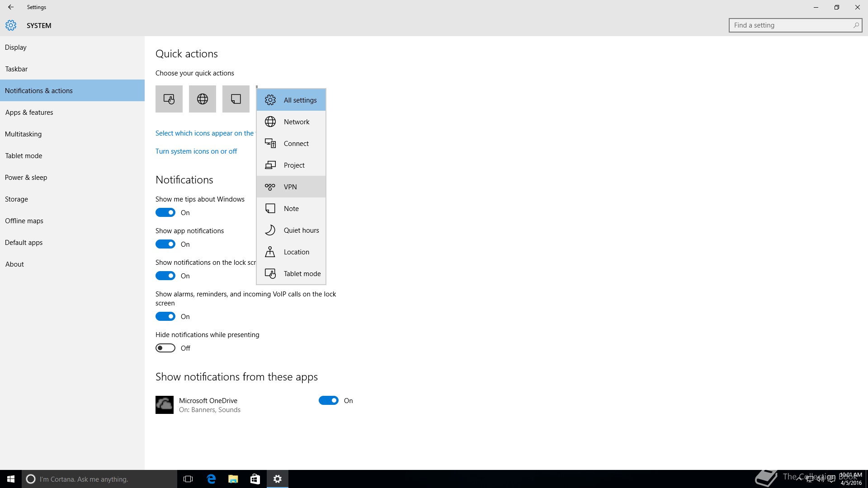This screenshot has height=488, width=868.
Task: Open Turn system icons on or off link
Action: tap(196, 151)
